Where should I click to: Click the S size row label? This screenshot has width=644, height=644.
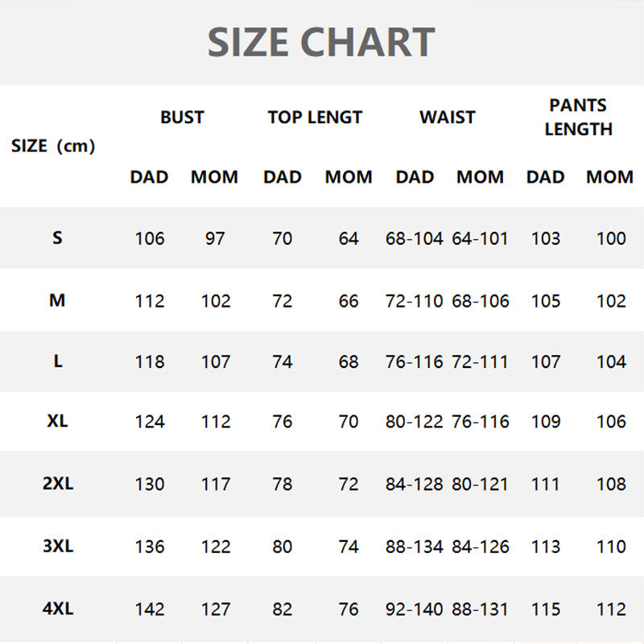point(57,238)
